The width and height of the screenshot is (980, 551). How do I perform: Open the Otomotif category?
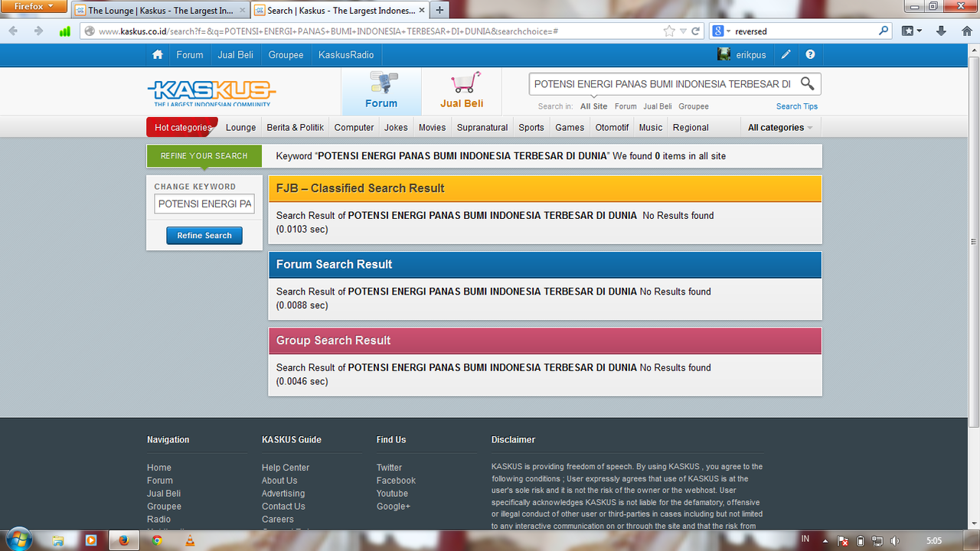[x=612, y=128]
